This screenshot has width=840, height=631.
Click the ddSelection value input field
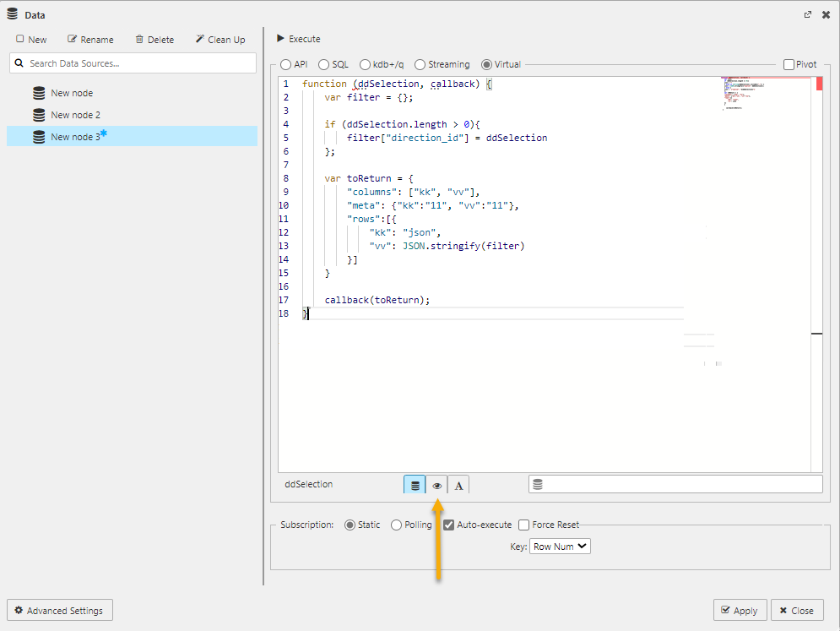(x=675, y=484)
